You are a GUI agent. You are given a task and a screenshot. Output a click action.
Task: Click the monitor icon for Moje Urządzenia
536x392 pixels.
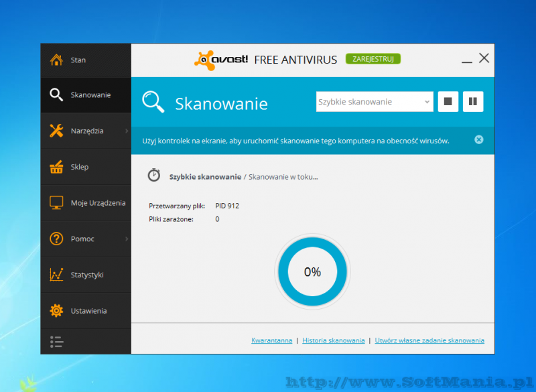pyautogui.click(x=56, y=202)
